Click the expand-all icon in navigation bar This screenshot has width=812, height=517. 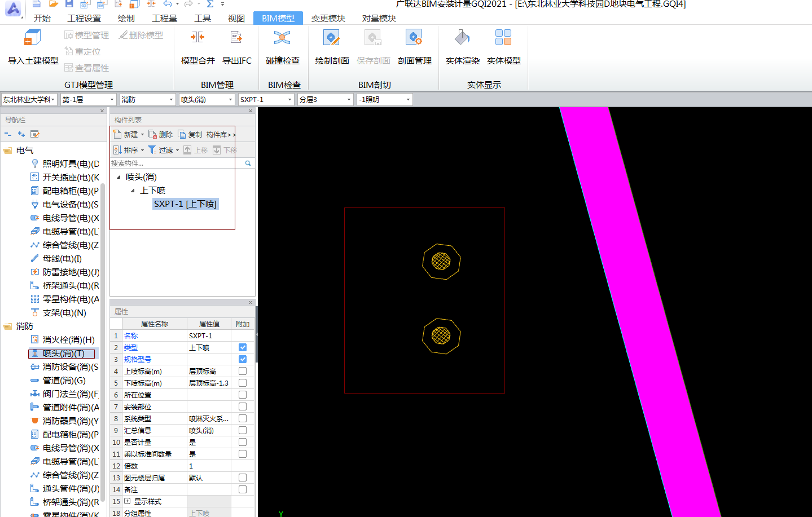tap(21, 134)
